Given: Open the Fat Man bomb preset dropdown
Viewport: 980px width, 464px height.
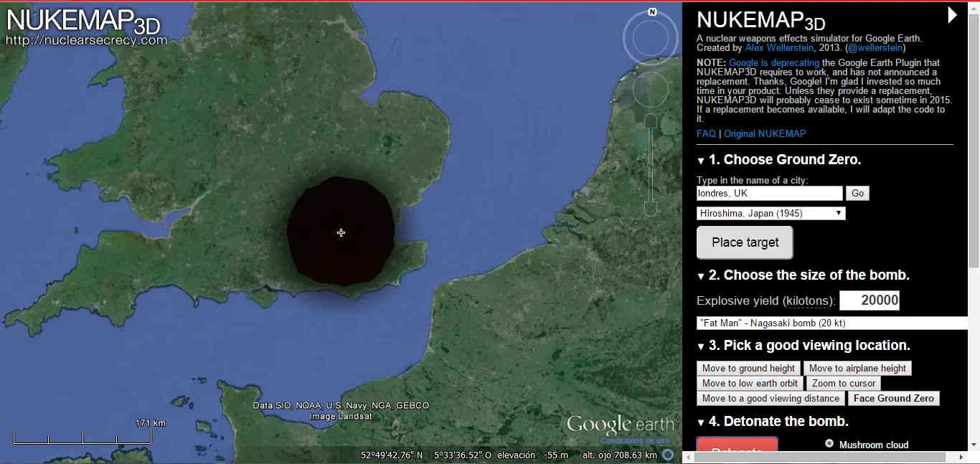Looking at the screenshot, I should [832, 323].
